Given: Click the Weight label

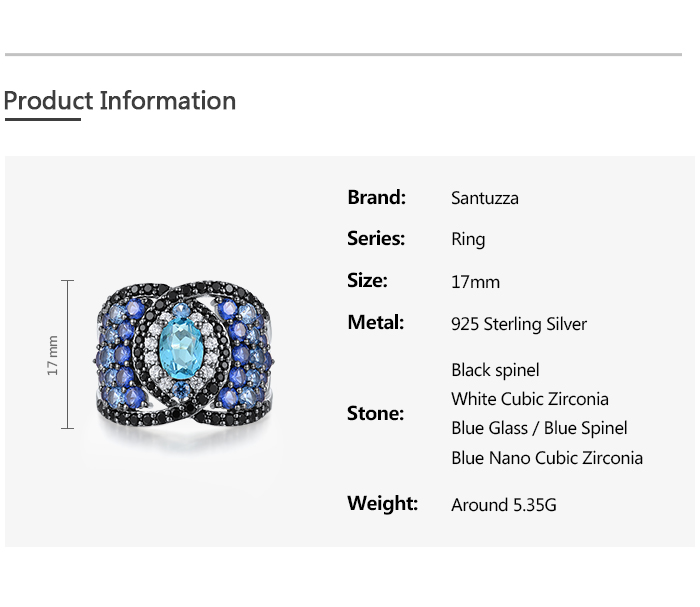Looking at the screenshot, I should tap(382, 503).
